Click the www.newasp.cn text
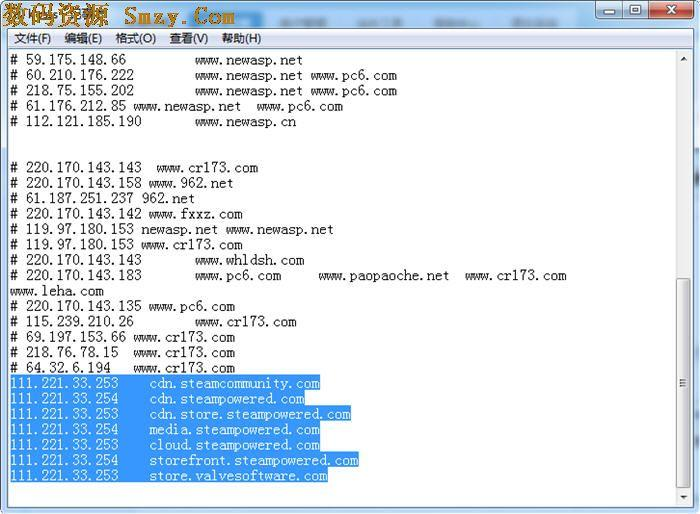Image resolution: width=700 pixels, height=514 pixels. [246, 121]
